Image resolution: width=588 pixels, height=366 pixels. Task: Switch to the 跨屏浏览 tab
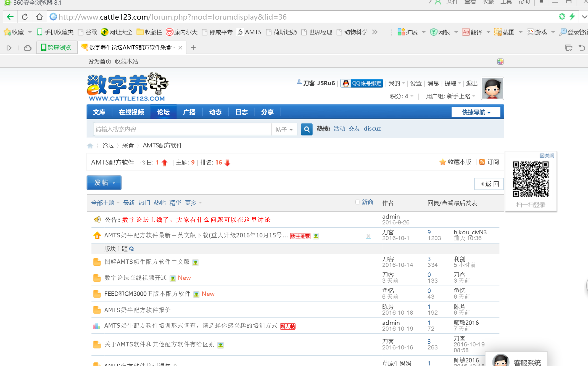pos(56,48)
